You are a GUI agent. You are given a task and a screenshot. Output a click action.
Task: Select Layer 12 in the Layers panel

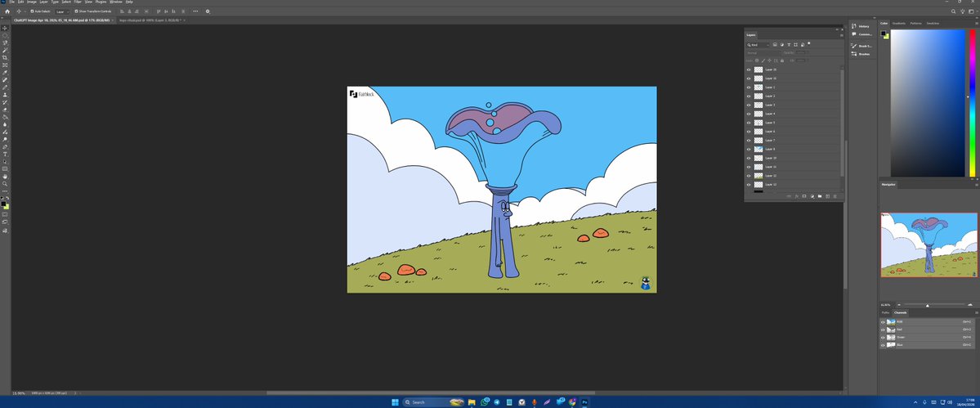coord(785,176)
